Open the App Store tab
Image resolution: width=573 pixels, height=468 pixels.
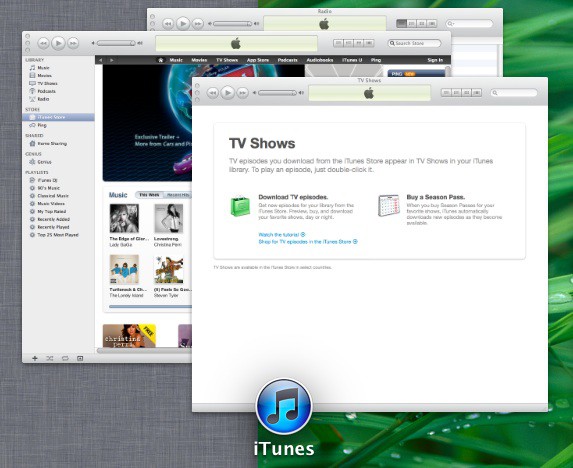[258, 60]
